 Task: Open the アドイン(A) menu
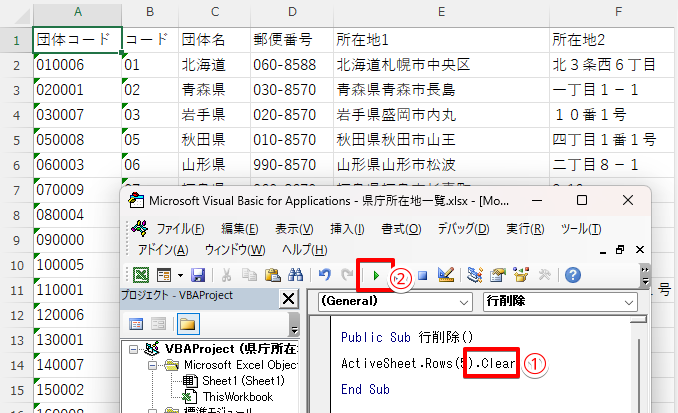[163, 250]
